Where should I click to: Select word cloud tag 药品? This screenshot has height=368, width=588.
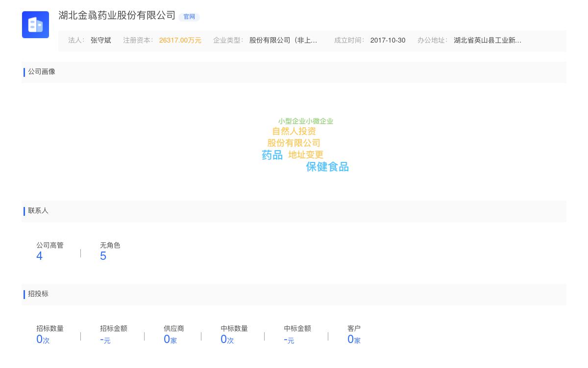tap(272, 155)
